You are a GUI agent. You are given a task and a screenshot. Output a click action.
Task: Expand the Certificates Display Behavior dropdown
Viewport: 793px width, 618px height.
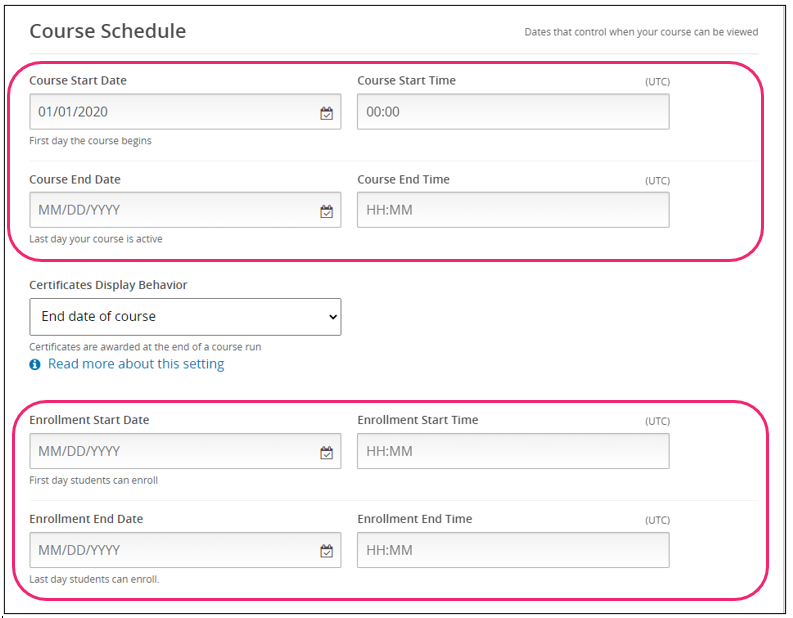click(185, 317)
